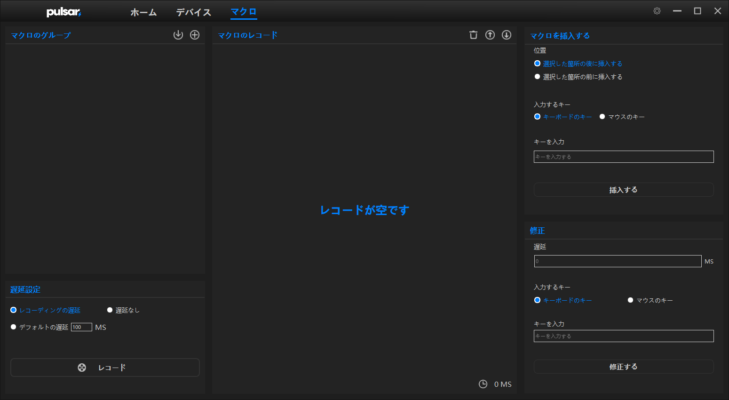Click the 修正する button
Viewport: 729px width, 400px height.
pos(623,366)
